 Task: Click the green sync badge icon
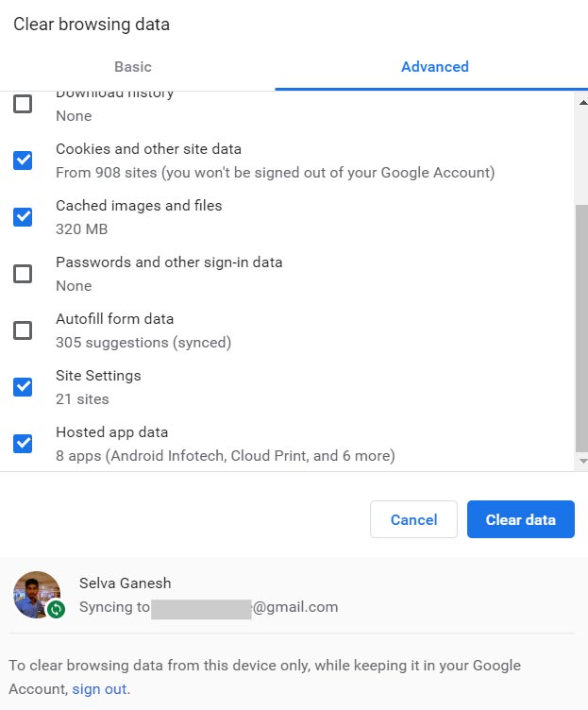[57, 609]
